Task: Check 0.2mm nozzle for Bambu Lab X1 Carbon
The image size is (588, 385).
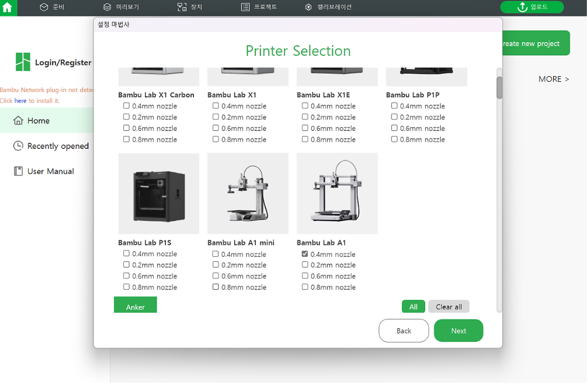Action: 127,117
